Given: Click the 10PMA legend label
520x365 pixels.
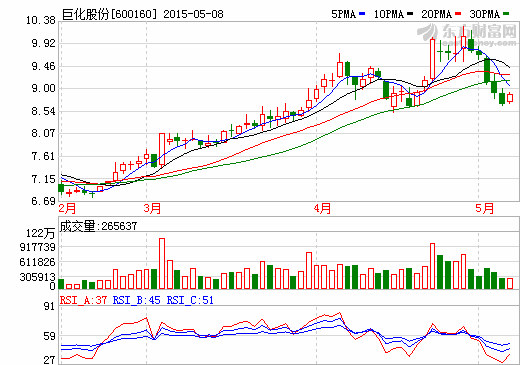Looking at the screenshot, I should click(389, 14).
